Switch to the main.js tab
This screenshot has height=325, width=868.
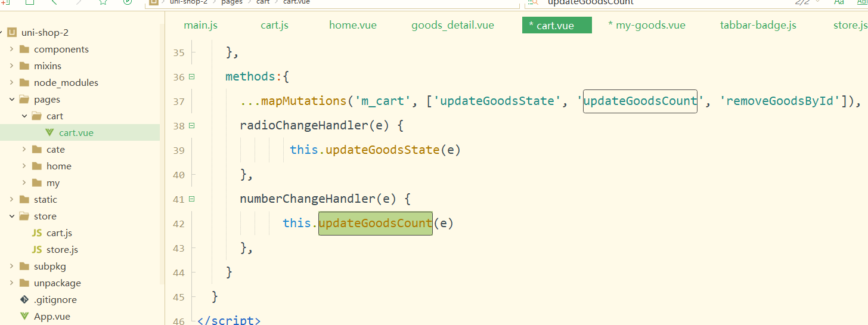[x=200, y=25]
